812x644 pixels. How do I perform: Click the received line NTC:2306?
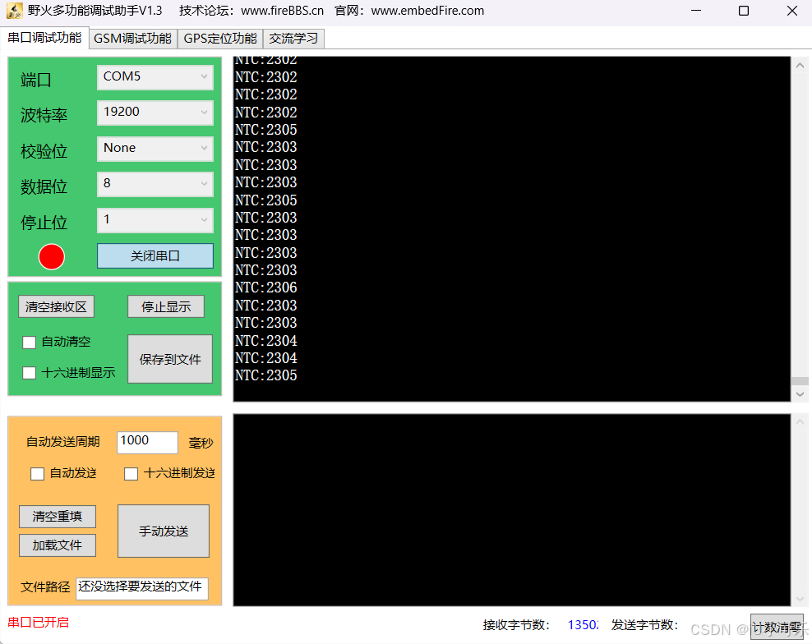[266, 287]
